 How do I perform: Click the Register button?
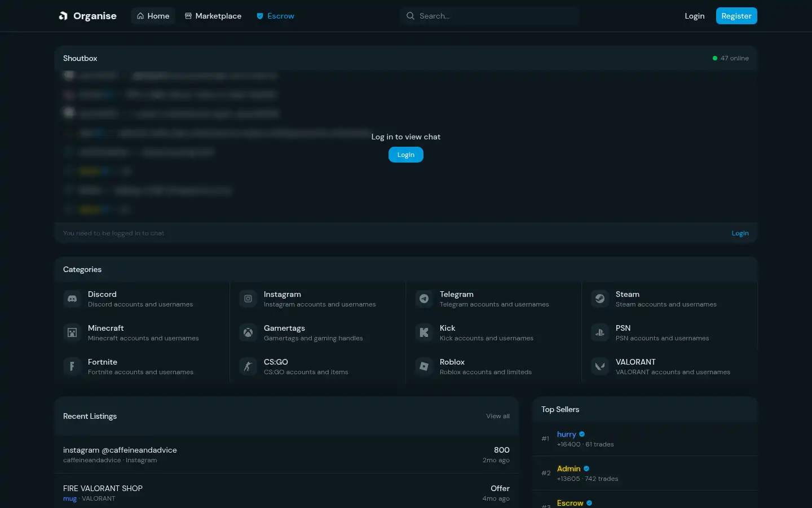pos(736,16)
